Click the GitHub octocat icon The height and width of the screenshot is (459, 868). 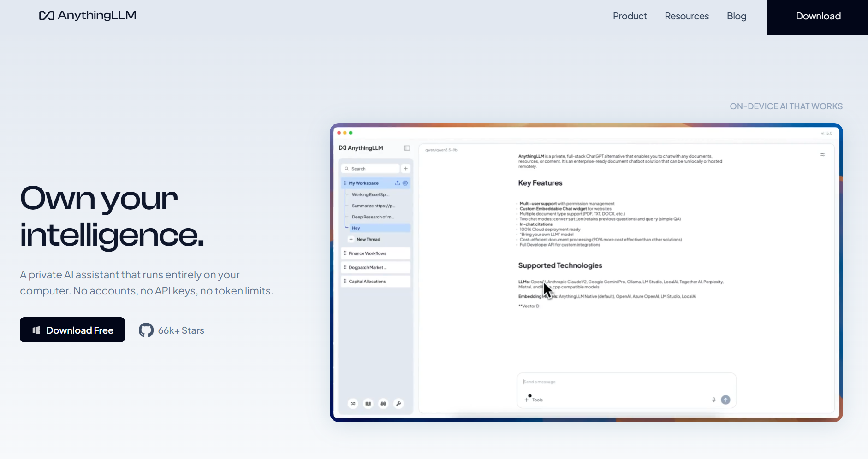(146, 330)
